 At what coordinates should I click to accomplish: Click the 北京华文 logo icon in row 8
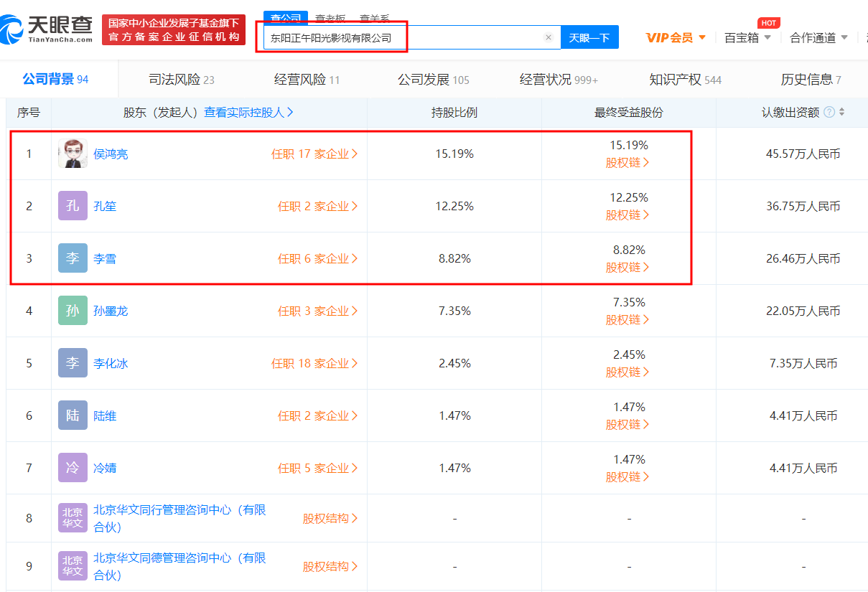[x=73, y=518]
